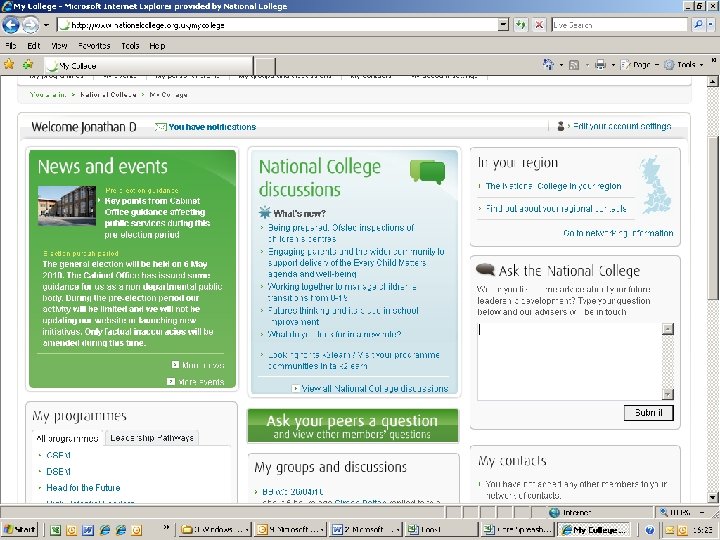Image resolution: width=720 pixels, height=540 pixels.
Task: Switch to the Windows Explorer taskbar group
Action: [x=214, y=530]
